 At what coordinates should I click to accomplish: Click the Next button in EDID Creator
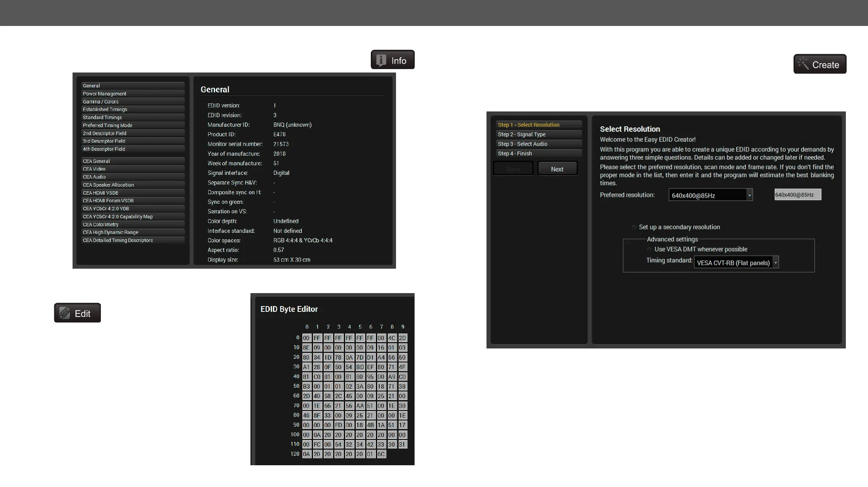pos(557,169)
